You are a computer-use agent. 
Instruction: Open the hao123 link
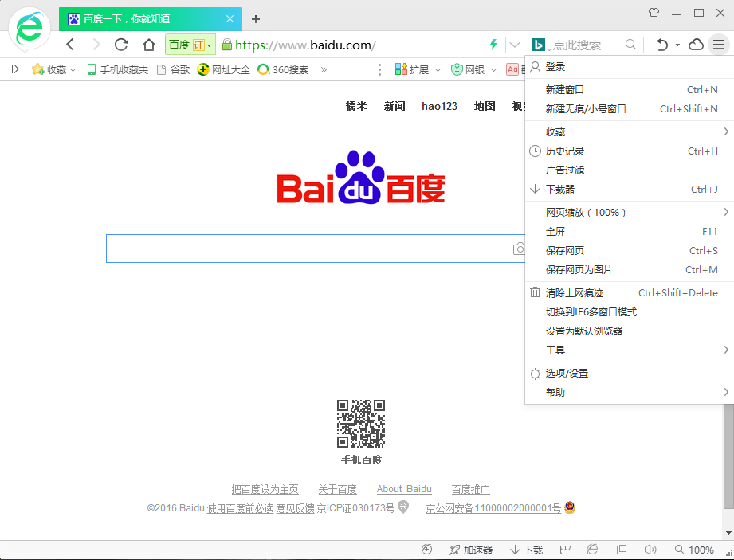[439, 106]
